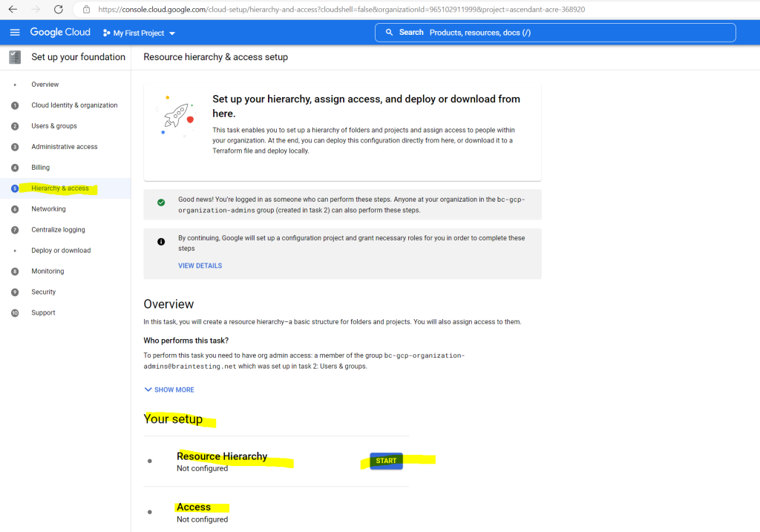Viewport: 760px width, 532px height.
Task: Expand the SHOW MORE section
Action: point(169,390)
